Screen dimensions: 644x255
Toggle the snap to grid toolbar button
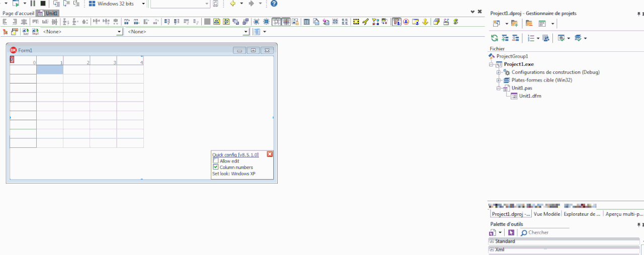pyautogui.click(x=286, y=22)
